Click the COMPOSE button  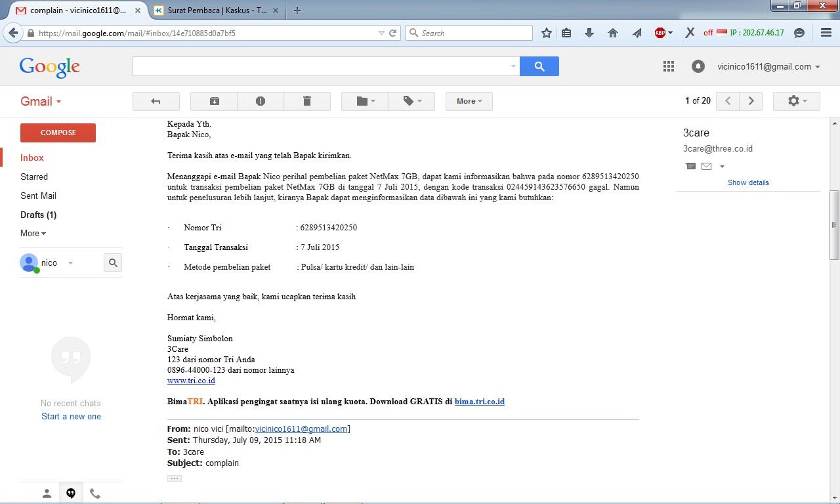[58, 133]
